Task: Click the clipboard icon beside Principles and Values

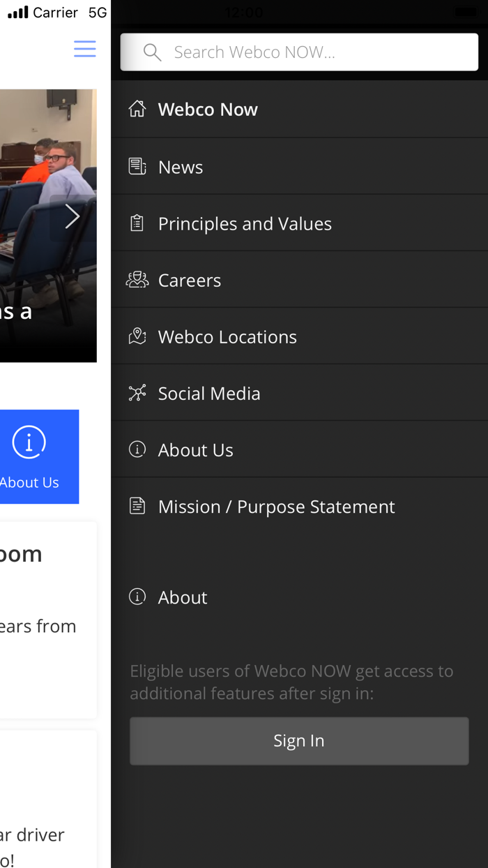Action: click(137, 223)
